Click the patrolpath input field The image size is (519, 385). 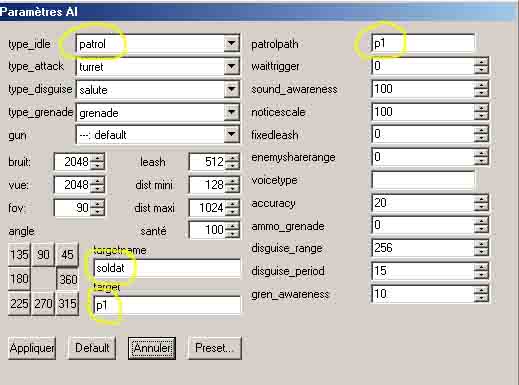[x=423, y=43]
